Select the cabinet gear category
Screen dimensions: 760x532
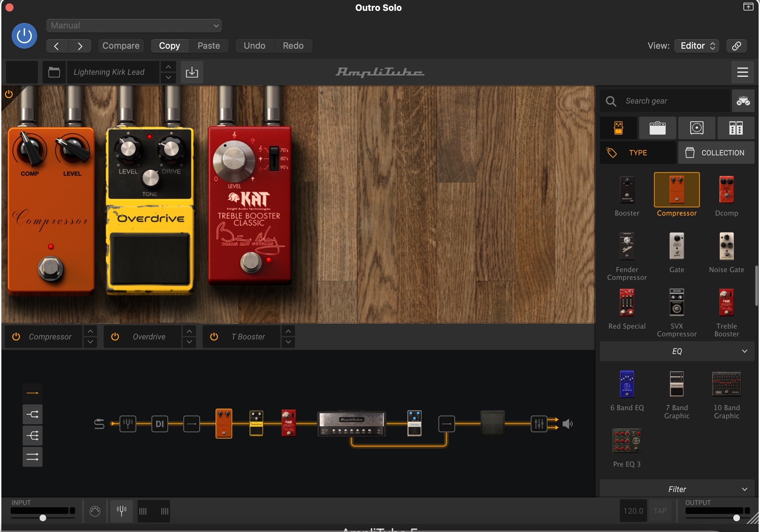697,128
